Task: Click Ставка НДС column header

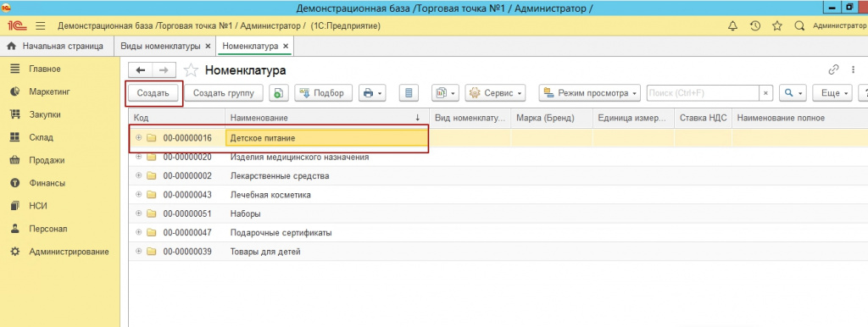Action: [703, 118]
